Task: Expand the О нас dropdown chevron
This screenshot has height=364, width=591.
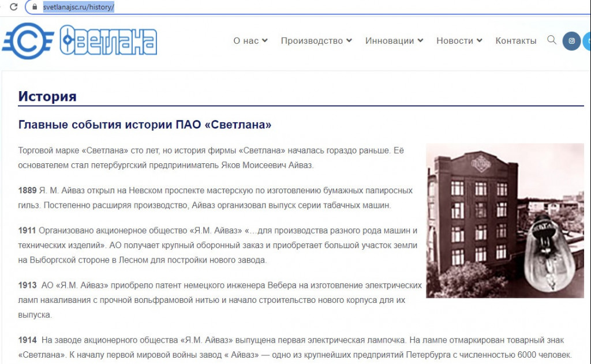Action: click(x=265, y=40)
